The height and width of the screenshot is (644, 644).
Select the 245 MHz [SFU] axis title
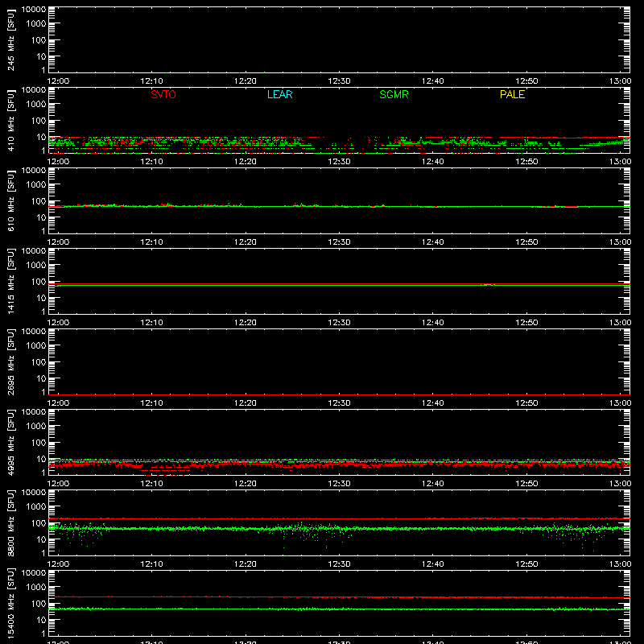click(10, 39)
